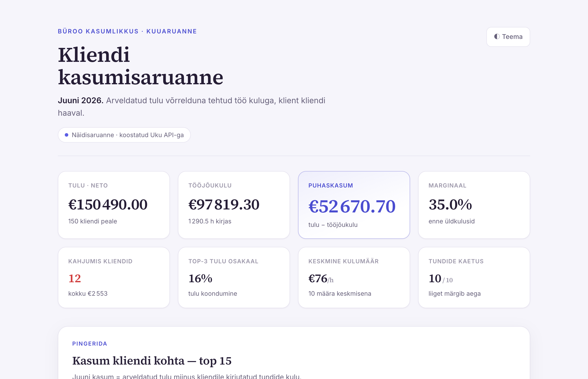Select the Tulu · Neto card
Screen dimensions: 588x379
click(x=114, y=205)
